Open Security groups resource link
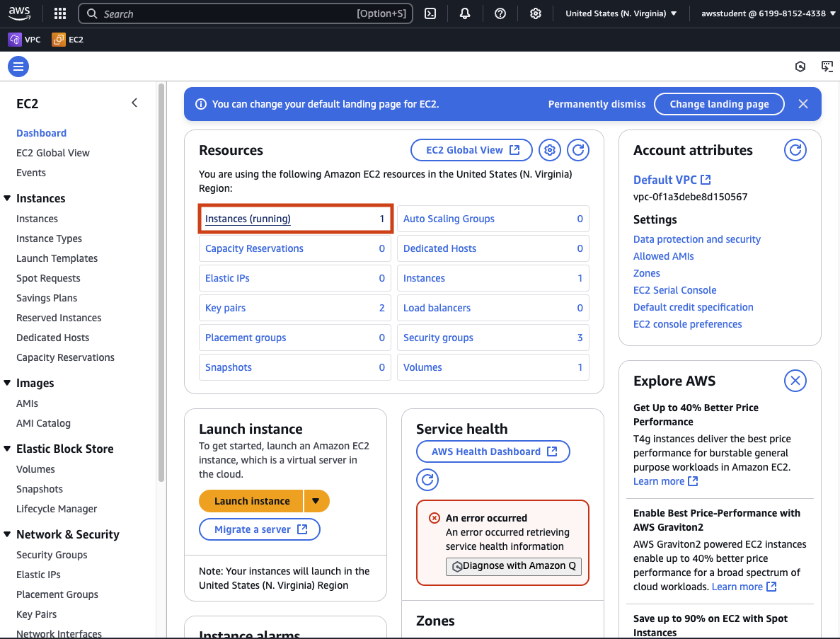 pyautogui.click(x=438, y=338)
